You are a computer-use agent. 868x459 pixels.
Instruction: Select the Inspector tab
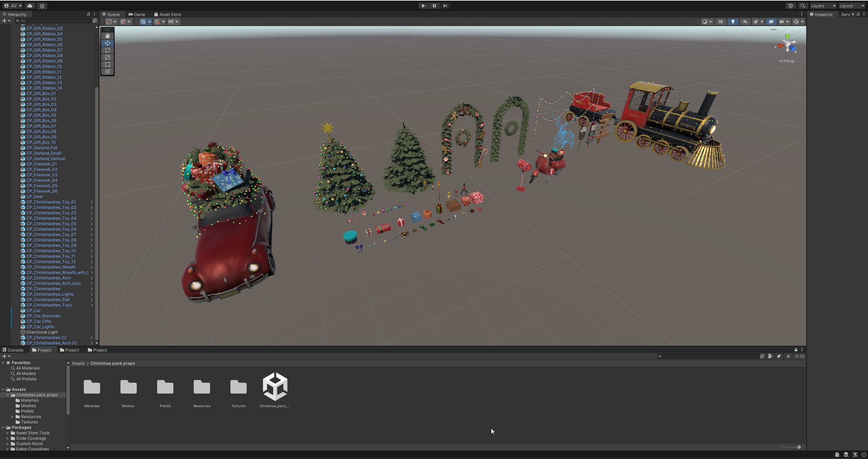tap(821, 14)
